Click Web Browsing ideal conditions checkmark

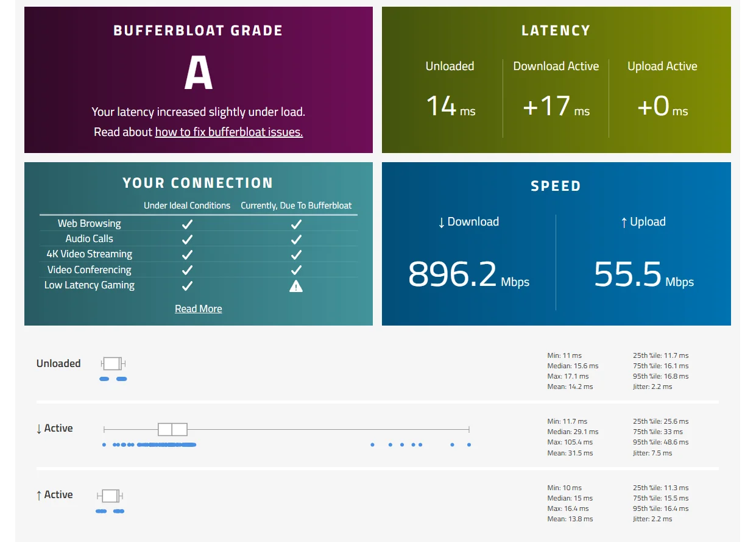187,224
